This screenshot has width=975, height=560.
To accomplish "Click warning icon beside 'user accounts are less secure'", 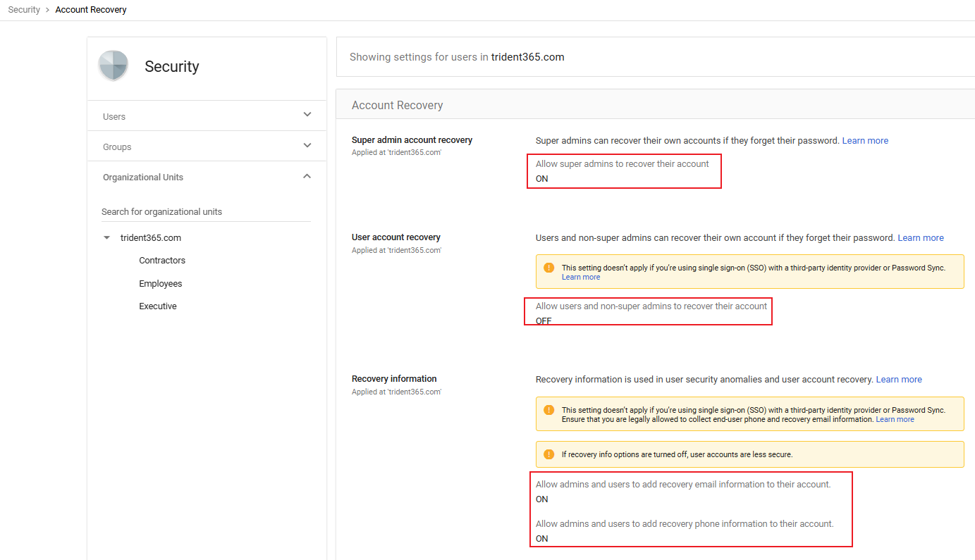I will [x=548, y=454].
